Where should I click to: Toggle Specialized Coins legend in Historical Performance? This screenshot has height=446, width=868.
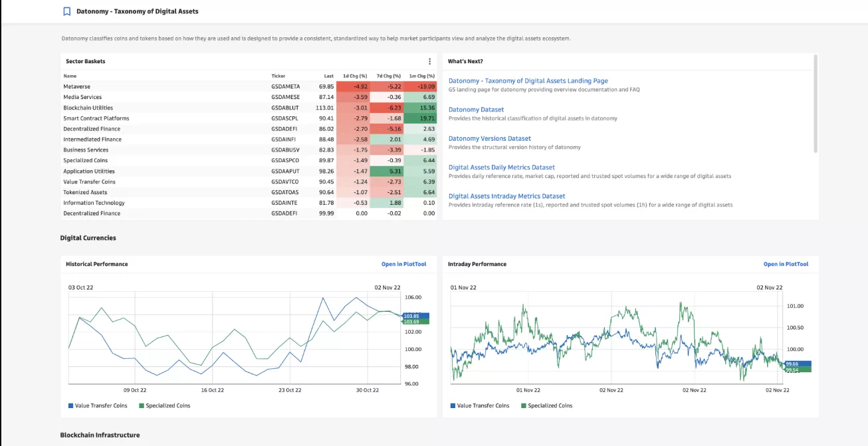164,405
